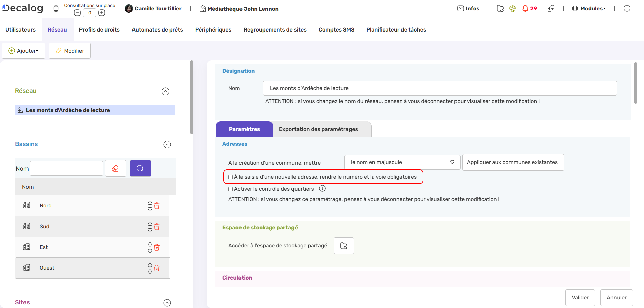Open the Modules dropdown menu
Viewport: 644px width, 308px height.
point(589,9)
